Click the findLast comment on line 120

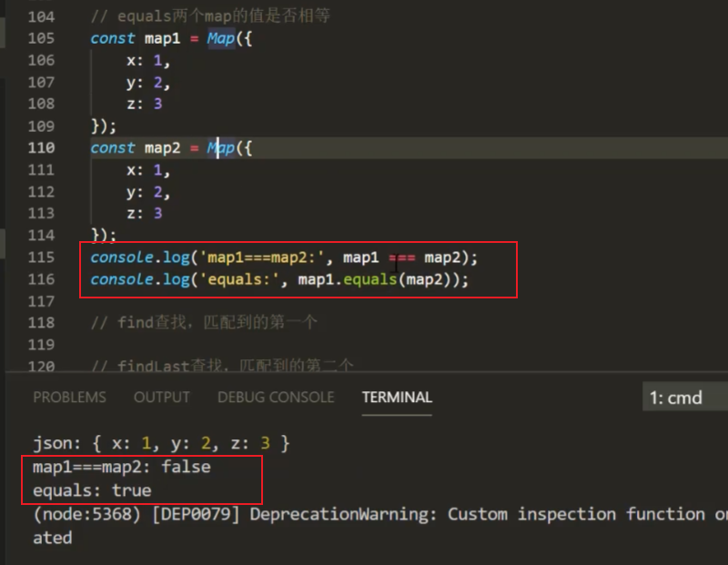222,366
